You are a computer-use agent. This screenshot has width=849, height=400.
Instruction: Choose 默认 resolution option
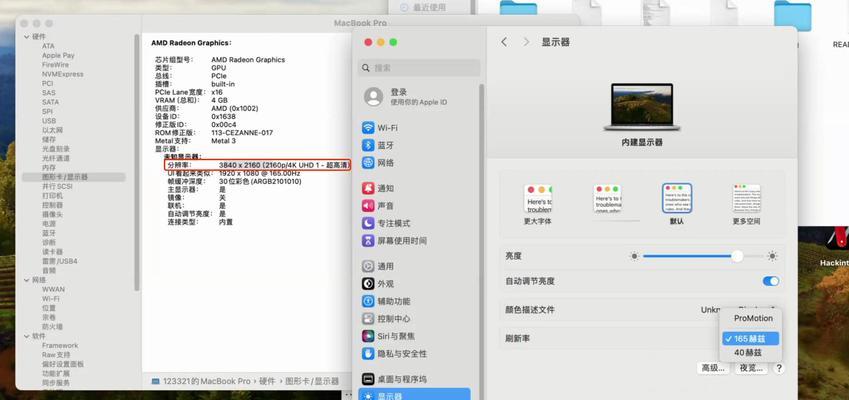coord(677,204)
